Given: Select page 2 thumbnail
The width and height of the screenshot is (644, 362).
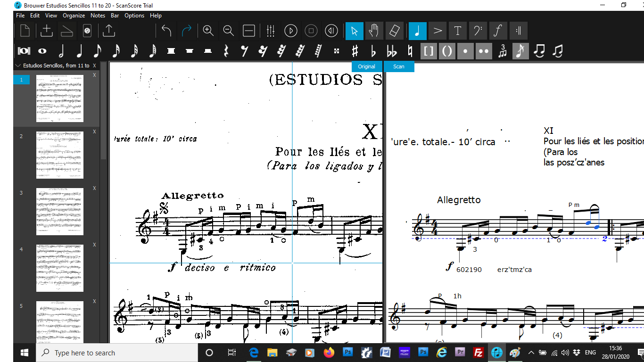Looking at the screenshot, I should tap(60, 155).
